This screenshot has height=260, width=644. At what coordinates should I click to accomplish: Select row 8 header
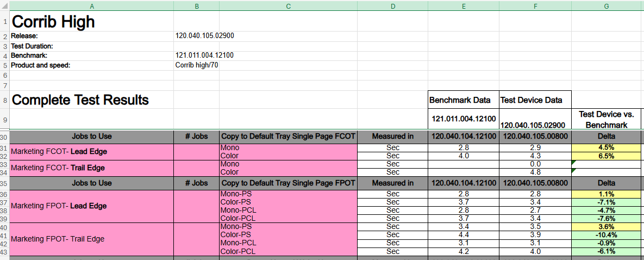4,100
